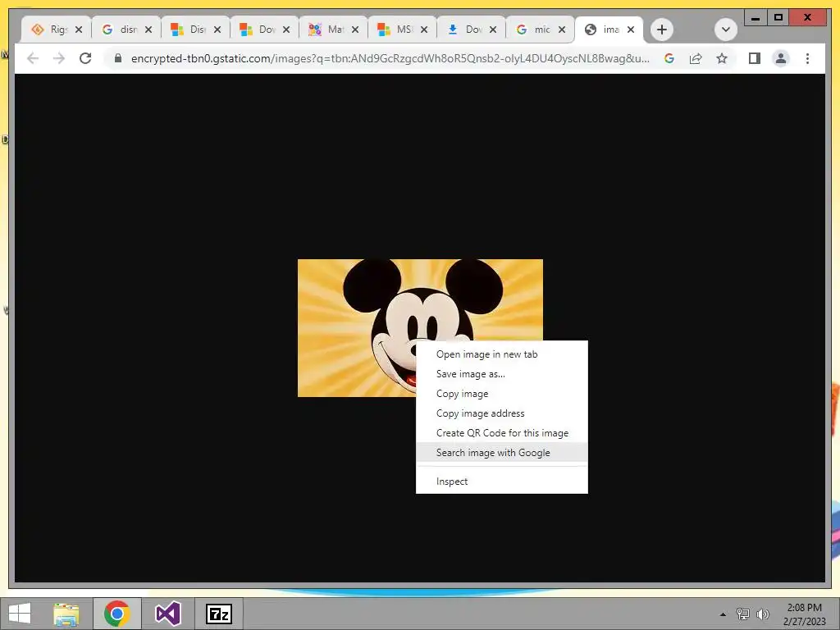Open the profile avatar icon
Image resolution: width=840 pixels, height=630 pixels.
[781, 58]
